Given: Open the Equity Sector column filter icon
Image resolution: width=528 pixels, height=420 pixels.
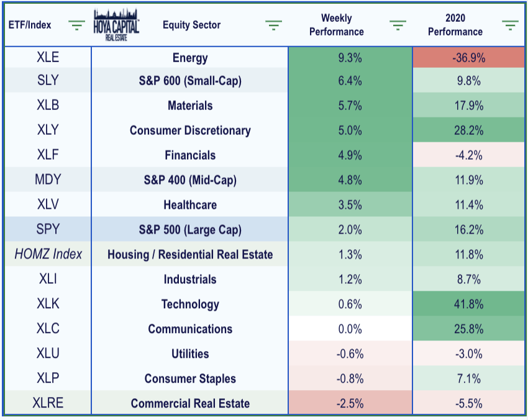Looking at the screenshot, I should pyautogui.click(x=273, y=25).
